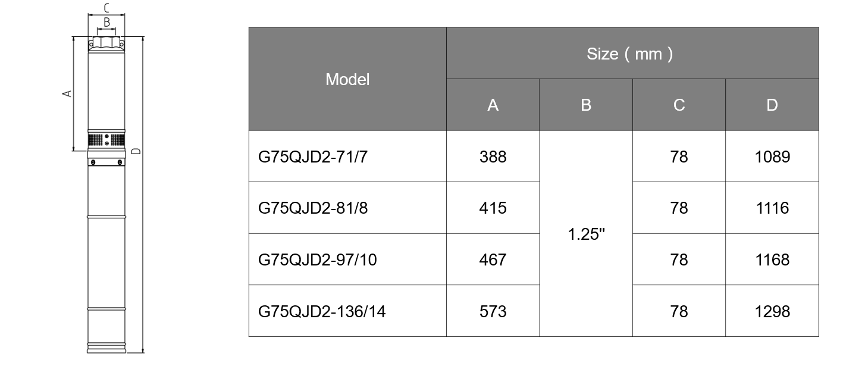Select the dimension C label on diagram
Screen dimensions: 868x372
pyautogui.click(x=106, y=8)
